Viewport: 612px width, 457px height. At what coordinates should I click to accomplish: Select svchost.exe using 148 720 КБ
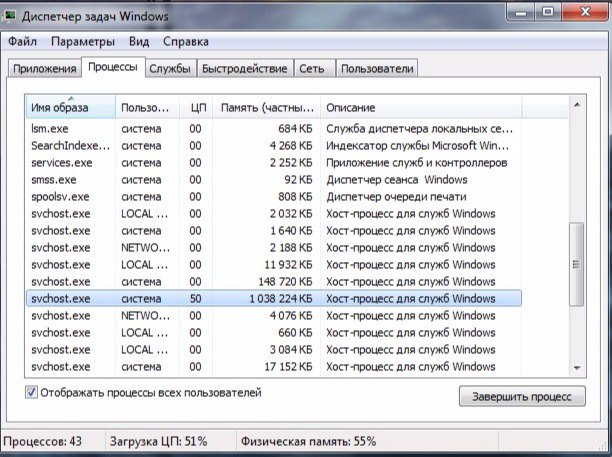click(273, 281)
